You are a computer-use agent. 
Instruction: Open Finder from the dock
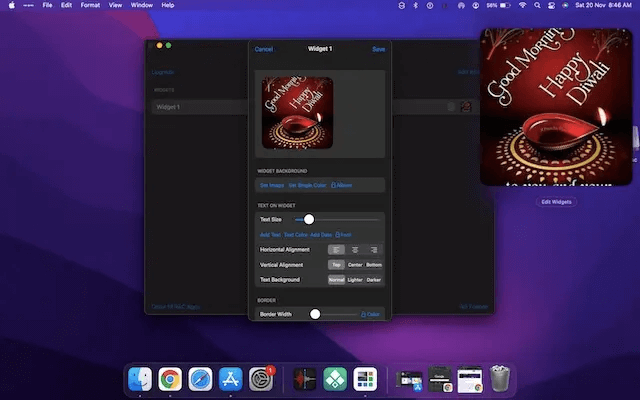point(139,379)
